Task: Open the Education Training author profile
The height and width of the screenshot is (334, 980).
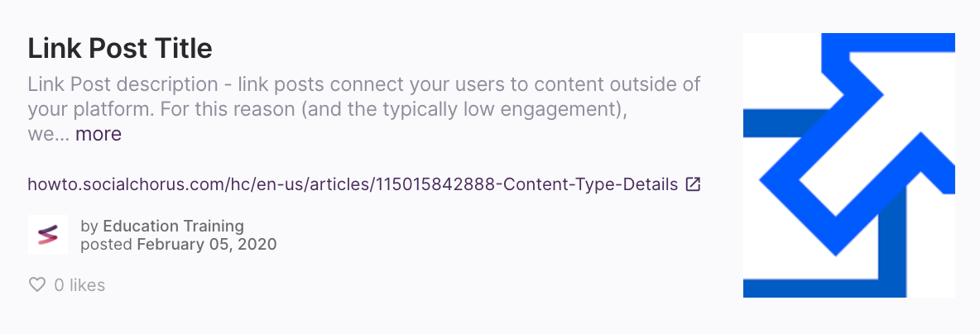Action: click(173, 226)
